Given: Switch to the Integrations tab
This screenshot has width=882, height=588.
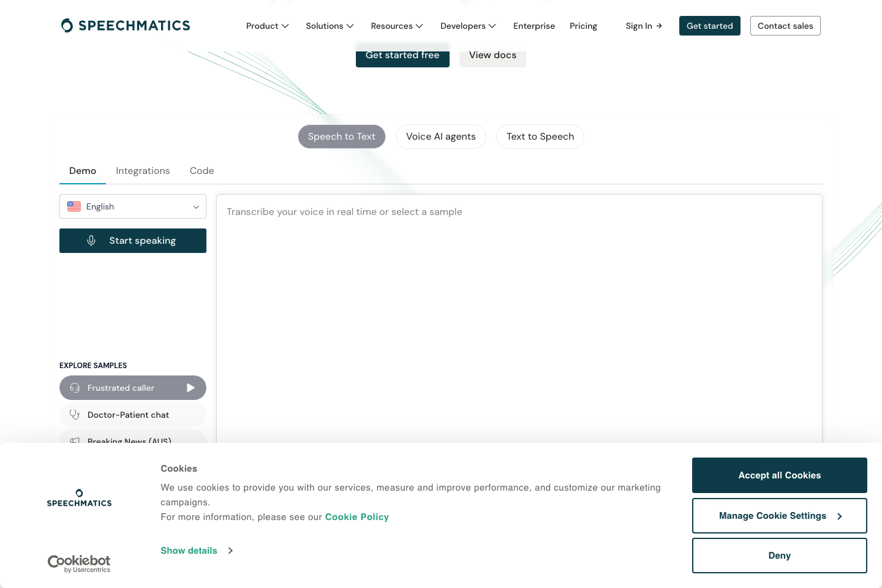Looking at the screenshot, I should [x=143, y=170].
